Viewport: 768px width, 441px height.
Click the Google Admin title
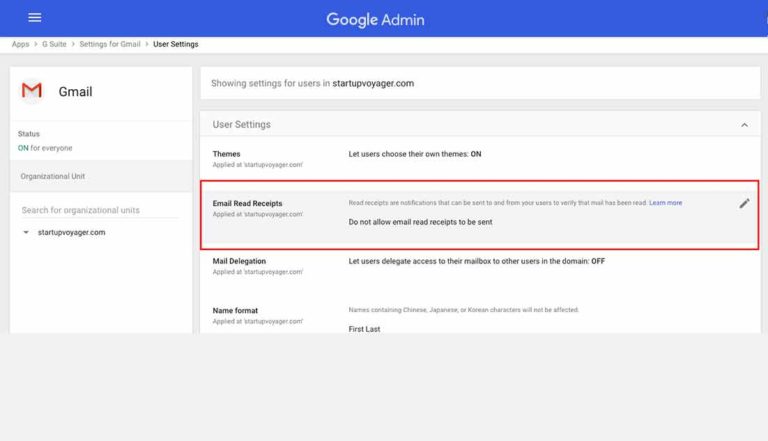tap(375, 20)
